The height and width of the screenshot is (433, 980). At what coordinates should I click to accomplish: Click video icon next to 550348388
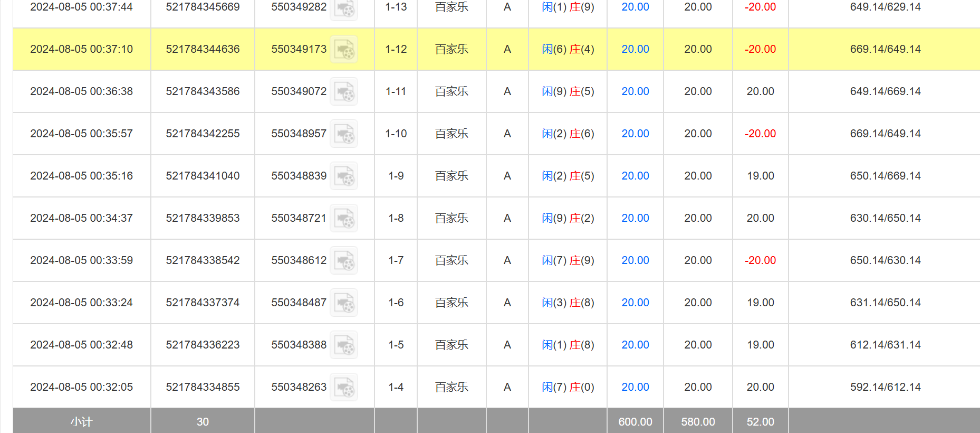pyautogui.click(x=344, y=345)
